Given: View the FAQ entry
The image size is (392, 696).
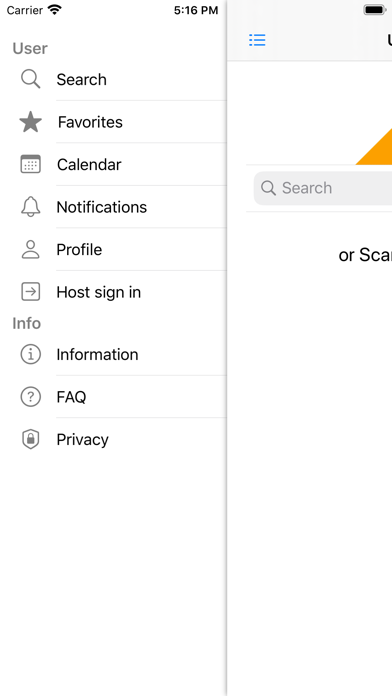Looking at the screenshot, I should click(x=113, y=396).
